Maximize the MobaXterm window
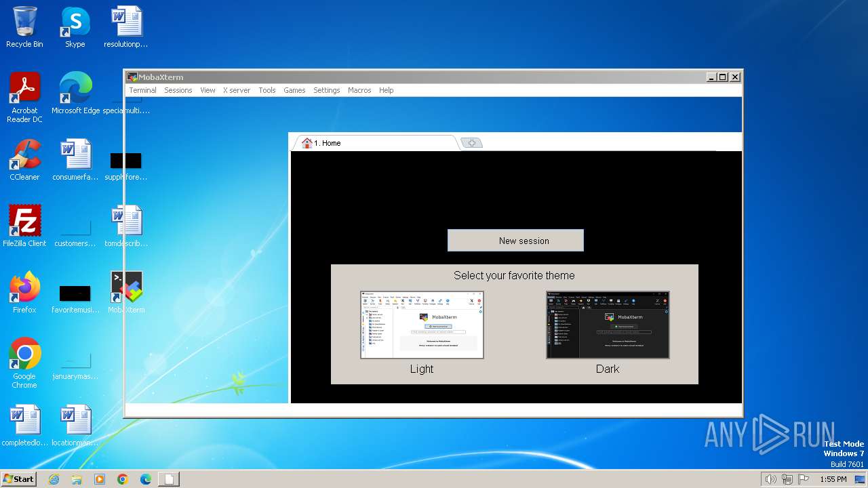The image size is (868, 488). click(722, 77)
